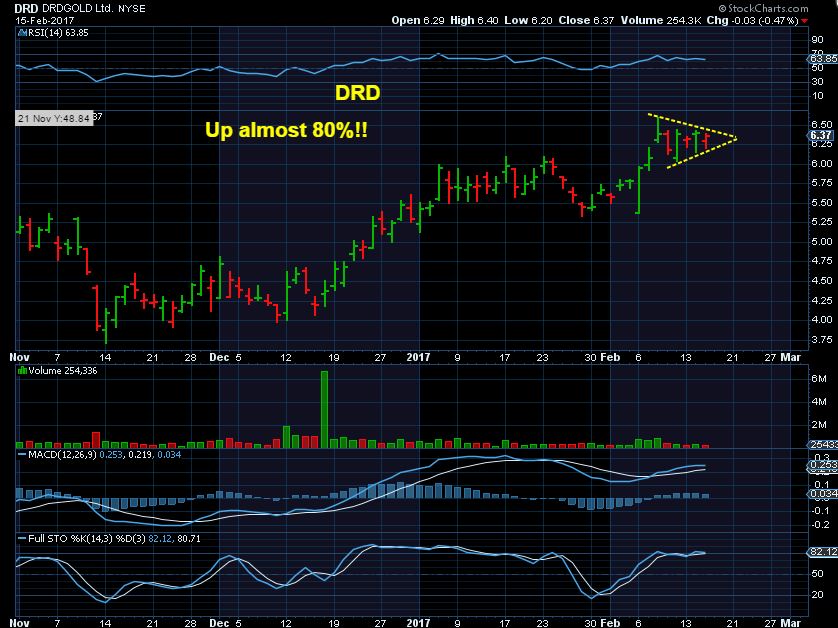Screen dimensions: 838x628
Task: Click the High 6.40 value
Action: (474, 20)
